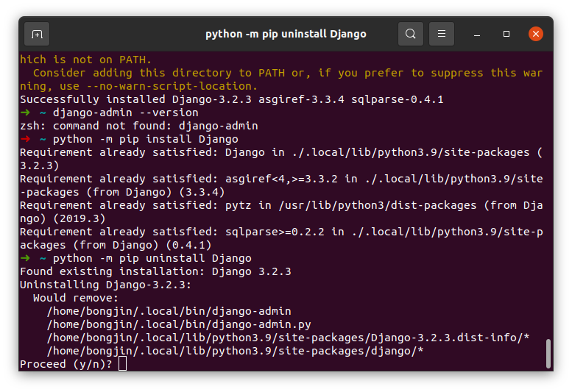Click path ending 'Django-3.2.3.dist-info/*'

pyautogui.click(x=288, y=338)
